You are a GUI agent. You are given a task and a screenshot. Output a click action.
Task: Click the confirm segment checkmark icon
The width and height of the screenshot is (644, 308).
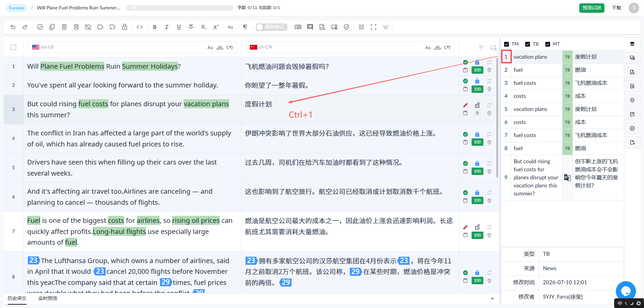[40, 27]
